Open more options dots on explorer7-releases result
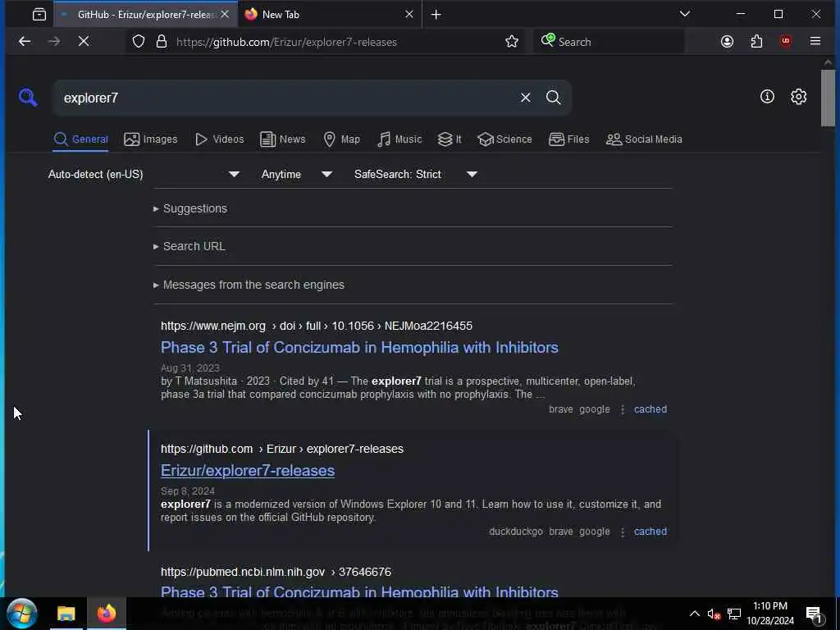The width and height of the screenshot is (840, 630). [622, 532]
